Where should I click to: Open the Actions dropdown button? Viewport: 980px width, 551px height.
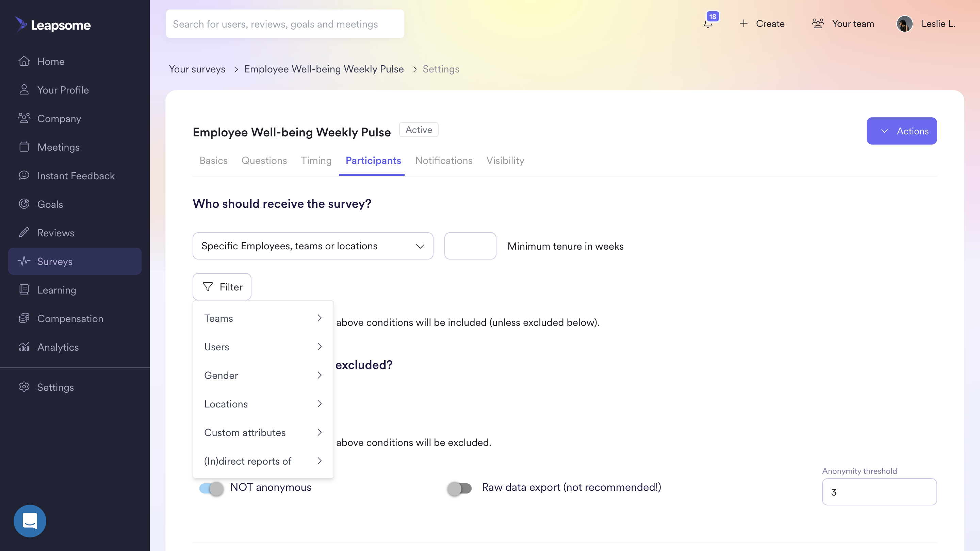[902, 131]
